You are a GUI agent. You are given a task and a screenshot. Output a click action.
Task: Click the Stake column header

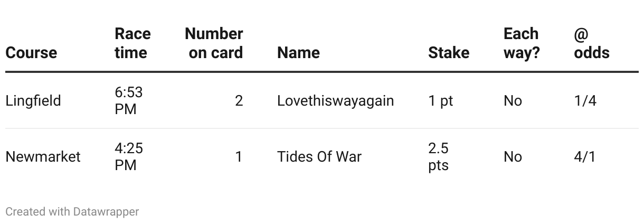[448, 53]
